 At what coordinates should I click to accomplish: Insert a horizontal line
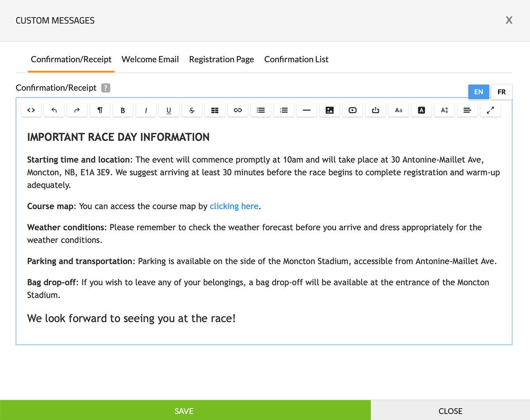[307, 110]
